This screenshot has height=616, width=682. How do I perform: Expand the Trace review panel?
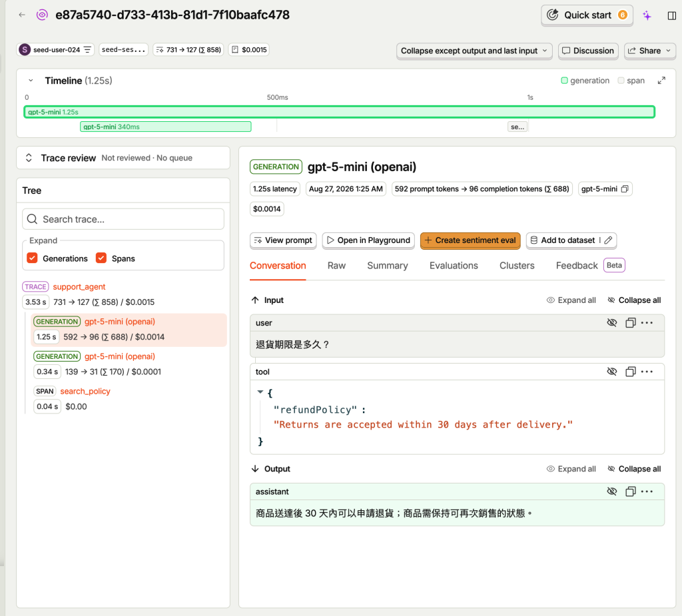[29, 158]
